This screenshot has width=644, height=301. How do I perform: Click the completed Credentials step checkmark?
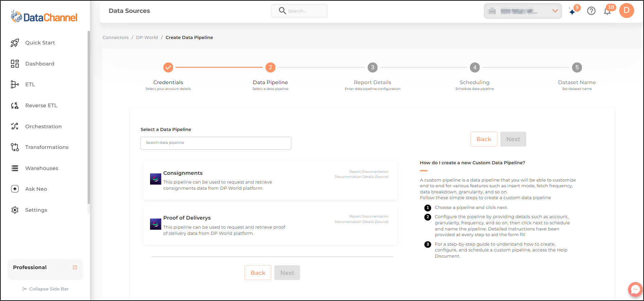click(x=168, y=68)
